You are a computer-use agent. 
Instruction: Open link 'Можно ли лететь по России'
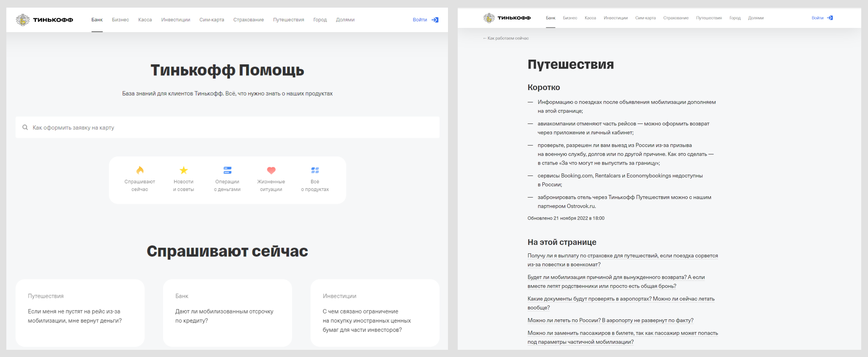611,320
